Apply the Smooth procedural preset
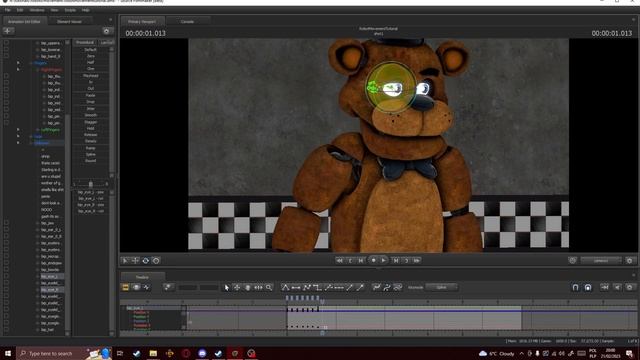The height and width of the screenshot is (360, 640). click(91, 115)
